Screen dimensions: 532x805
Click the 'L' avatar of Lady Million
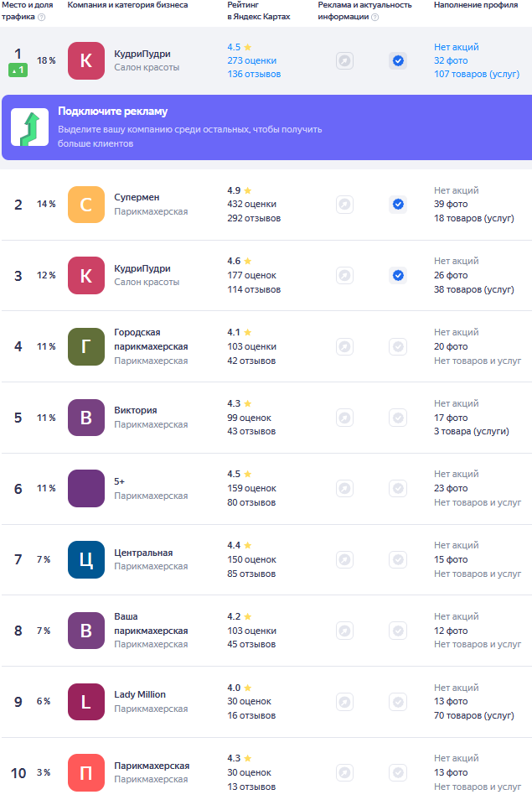(86, 701)
